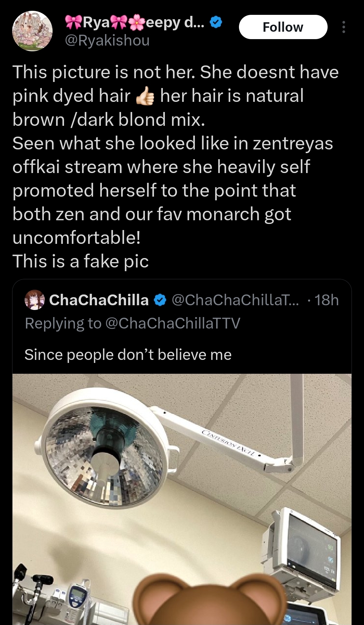Open the three-dot more options menu

tap(343, 27)
